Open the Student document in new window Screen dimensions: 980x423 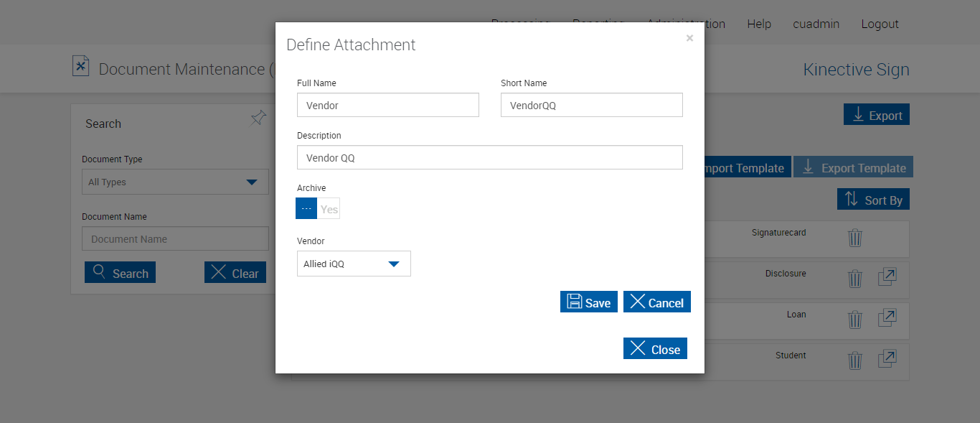(887, 358)
